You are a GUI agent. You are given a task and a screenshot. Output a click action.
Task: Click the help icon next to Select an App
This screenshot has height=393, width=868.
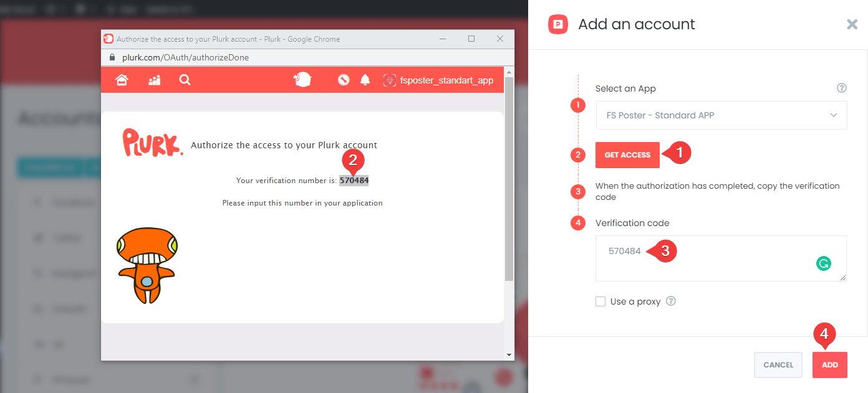point(842,88)
